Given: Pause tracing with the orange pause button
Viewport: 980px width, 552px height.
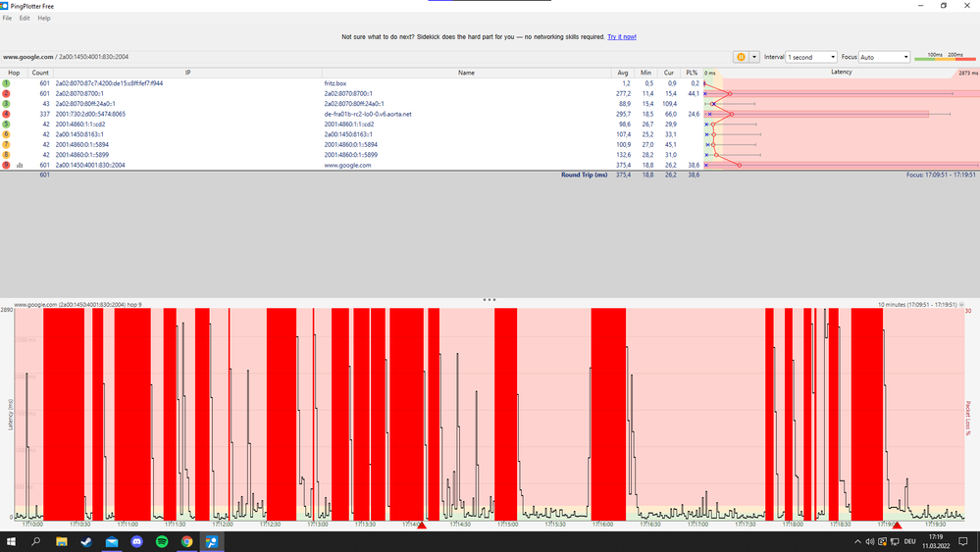Looking at the screenshot, I should pos(741,57).
